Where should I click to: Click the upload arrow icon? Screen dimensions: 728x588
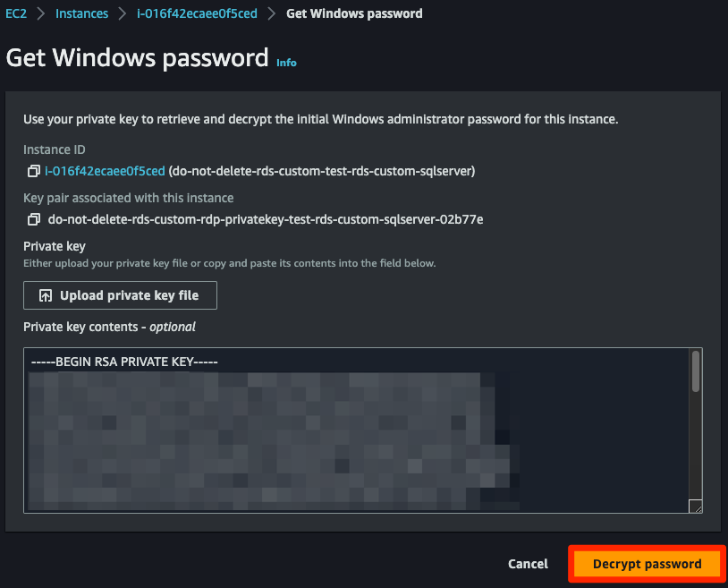pyautogui.click(x=46, y=295)
